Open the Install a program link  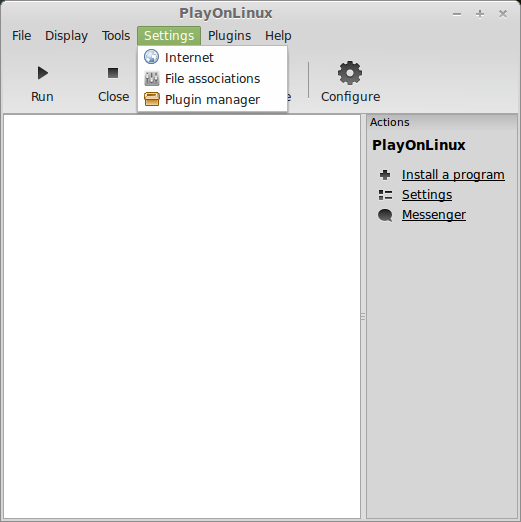point(453,175)
